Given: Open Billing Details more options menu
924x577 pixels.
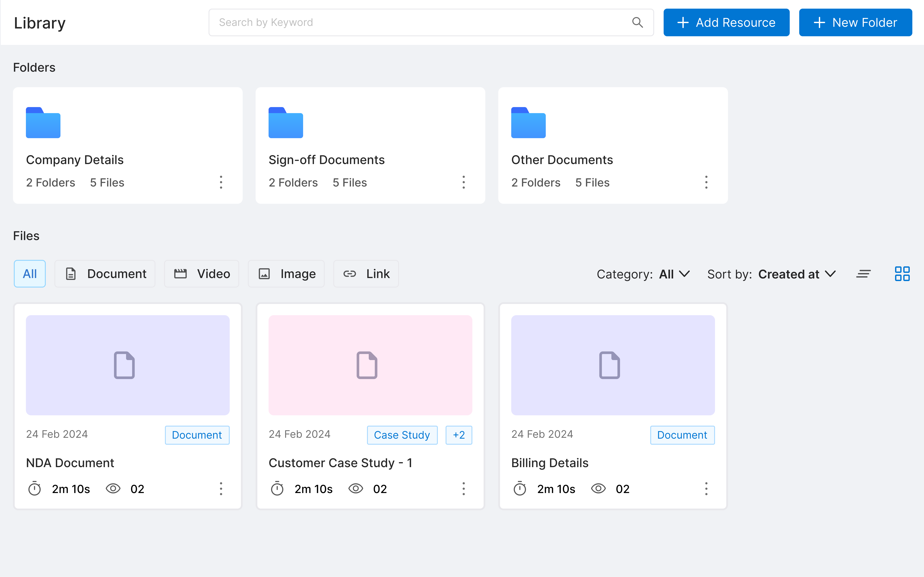Looking at the screenshot, I should click(706, 489).
